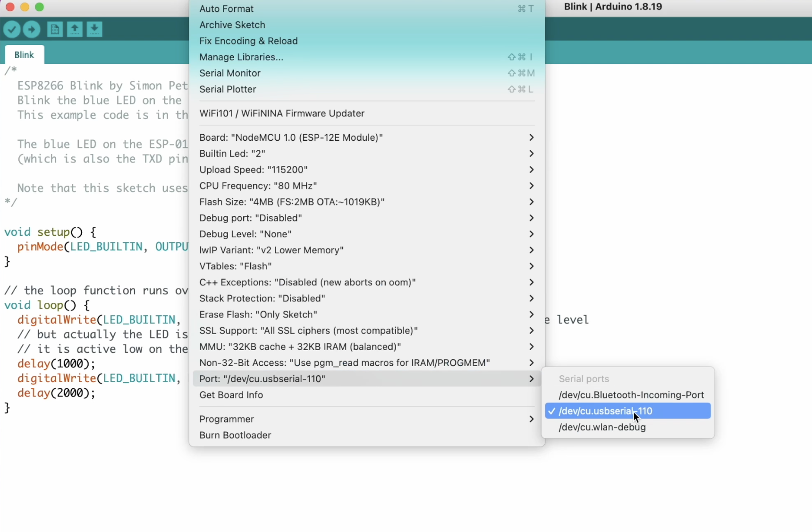Select Archive Sketch menu item
The image size is (812, 532).
(x=367, y=25)
